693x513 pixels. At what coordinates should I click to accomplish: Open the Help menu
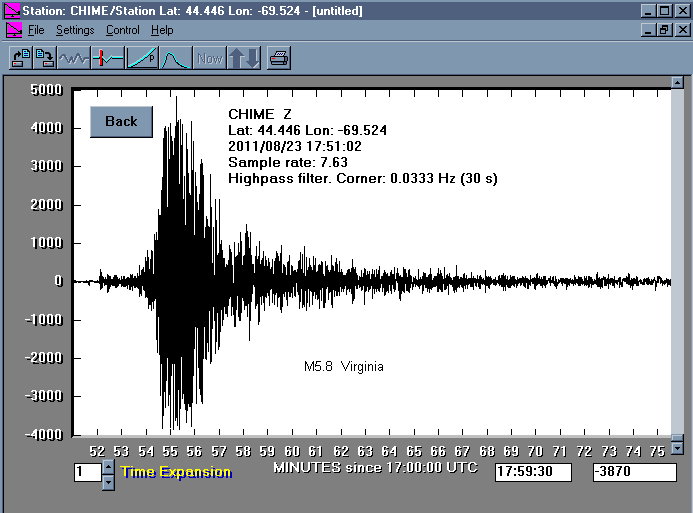tap(162, 30)
